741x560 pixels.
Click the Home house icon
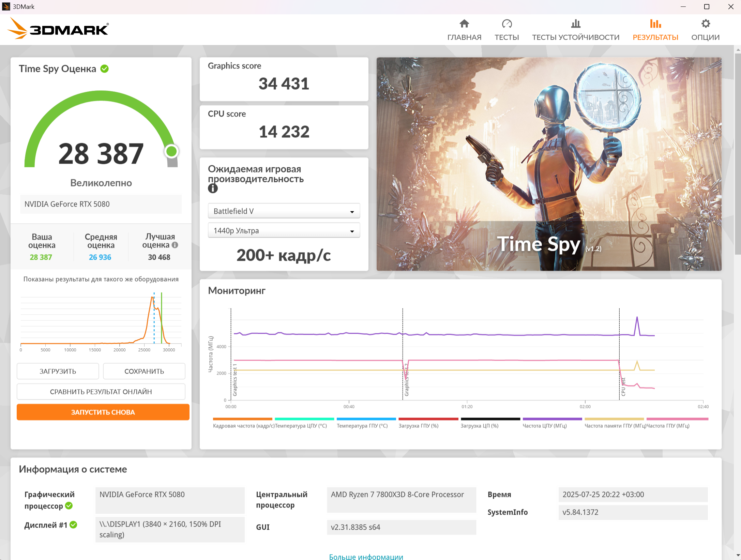[x=464, y=24]
